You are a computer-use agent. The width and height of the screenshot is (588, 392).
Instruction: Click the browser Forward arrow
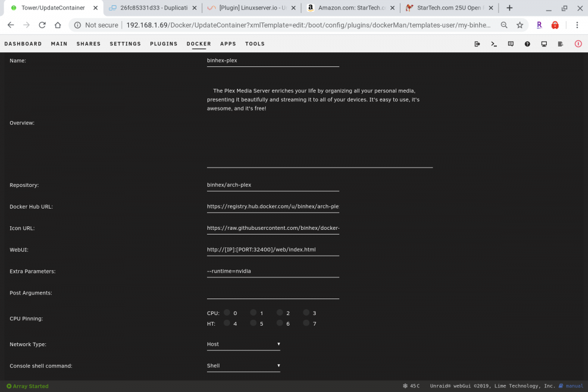[x=26, y=25]
